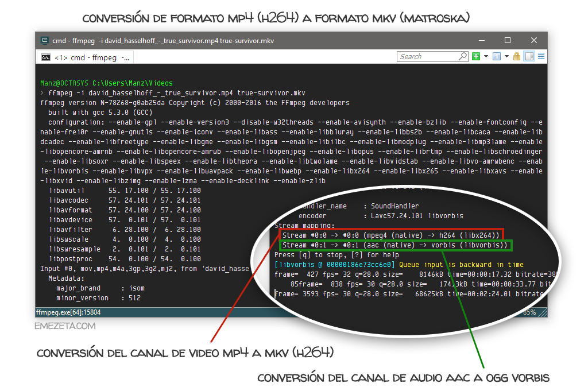Click the active console number 1 icon
588x391 pixels.
497,57
